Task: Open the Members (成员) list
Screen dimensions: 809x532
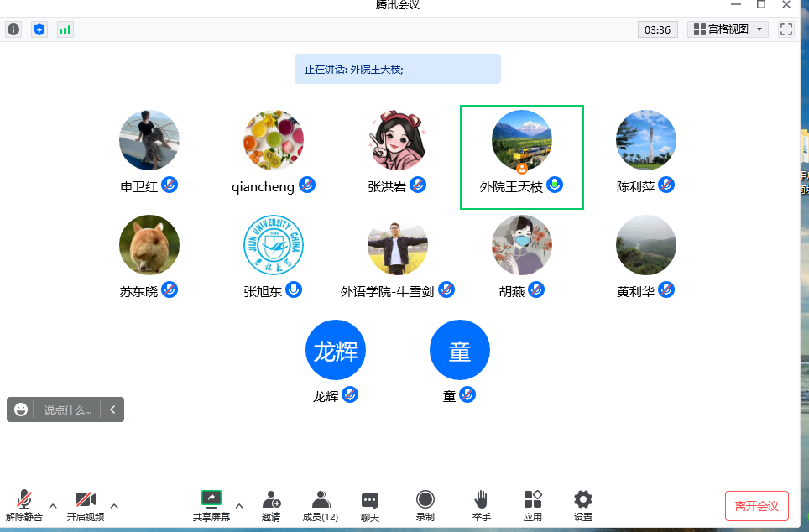Action: [x=320, y=506]
